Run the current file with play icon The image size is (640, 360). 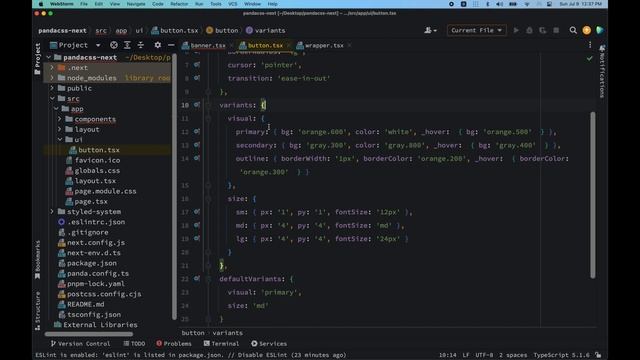tap(516, 30)
